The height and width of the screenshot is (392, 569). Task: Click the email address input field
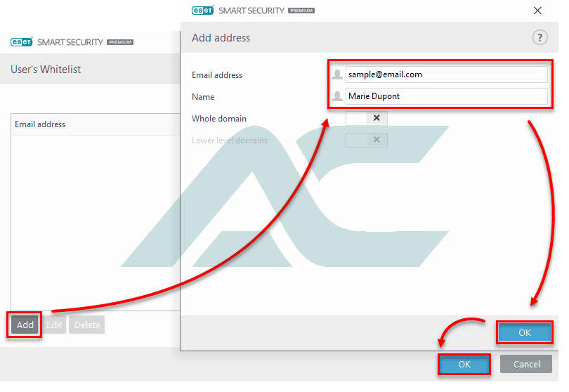click(446, 74)
